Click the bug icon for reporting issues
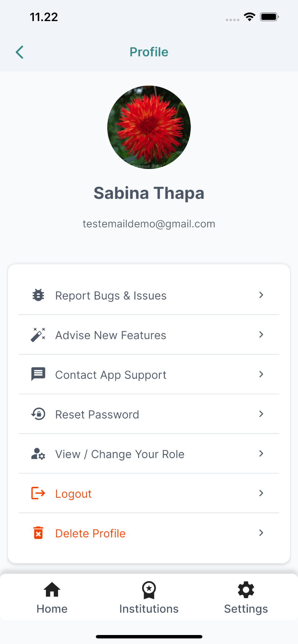The height and width of the screenshot is (644, 298). 38,295
